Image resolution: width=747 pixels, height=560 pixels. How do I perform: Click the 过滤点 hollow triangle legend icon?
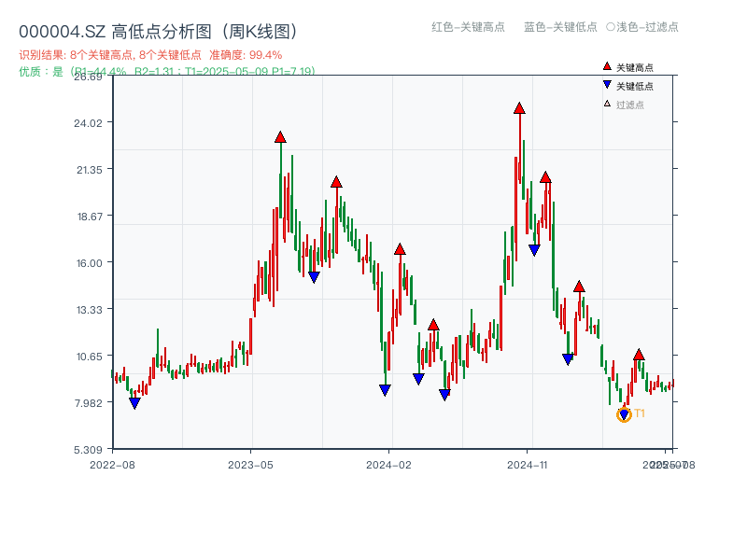606,105
